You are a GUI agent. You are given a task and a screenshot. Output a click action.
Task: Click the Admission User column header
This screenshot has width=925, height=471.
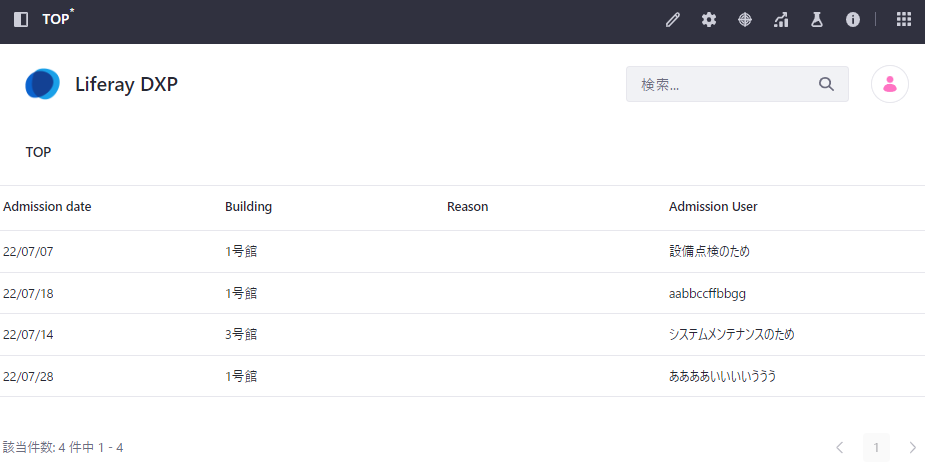(713, 207)
